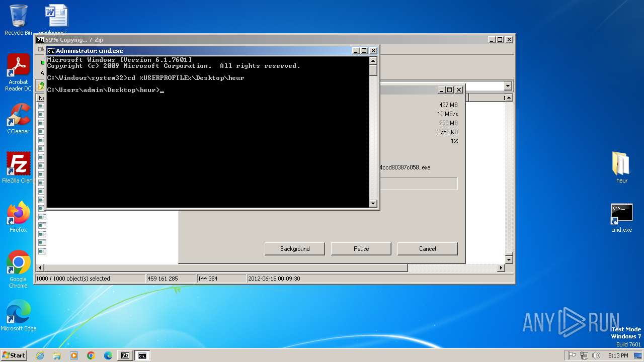The width and height of the screenshot is (644, 362).
Task: Maximize the cmd.exe window
Action: [364, 51]
